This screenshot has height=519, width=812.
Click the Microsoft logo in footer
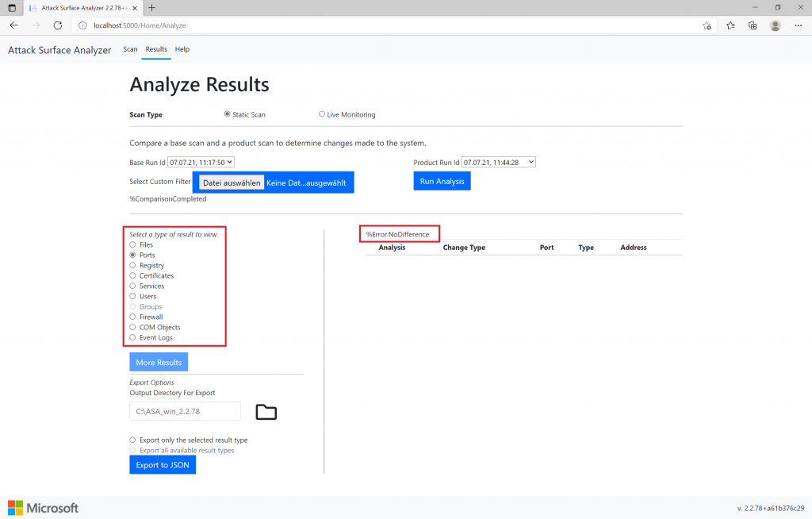[43, 508]
